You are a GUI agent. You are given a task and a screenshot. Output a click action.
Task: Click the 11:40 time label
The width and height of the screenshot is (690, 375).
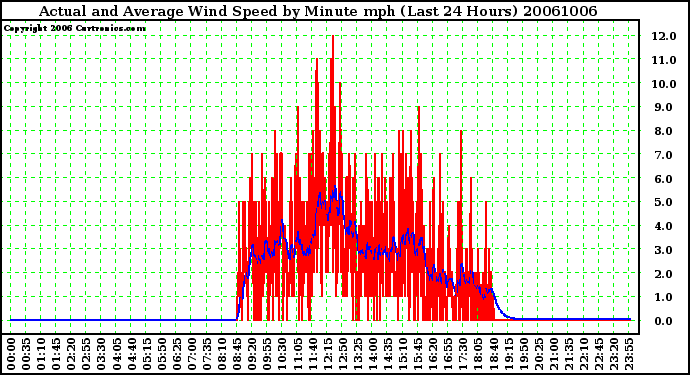coord(312,354)
